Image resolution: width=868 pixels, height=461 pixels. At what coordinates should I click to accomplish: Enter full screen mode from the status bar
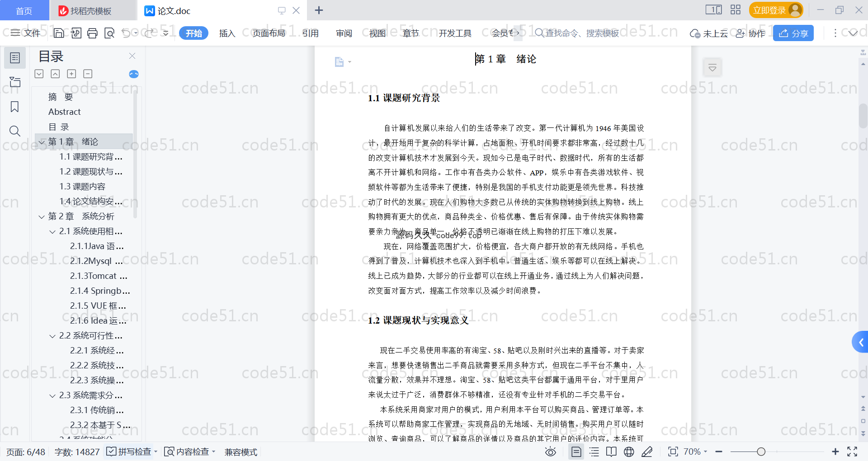click(852, 452)
